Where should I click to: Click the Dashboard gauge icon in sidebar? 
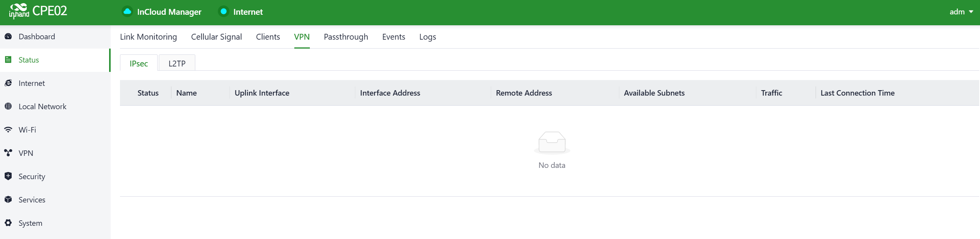8,37
